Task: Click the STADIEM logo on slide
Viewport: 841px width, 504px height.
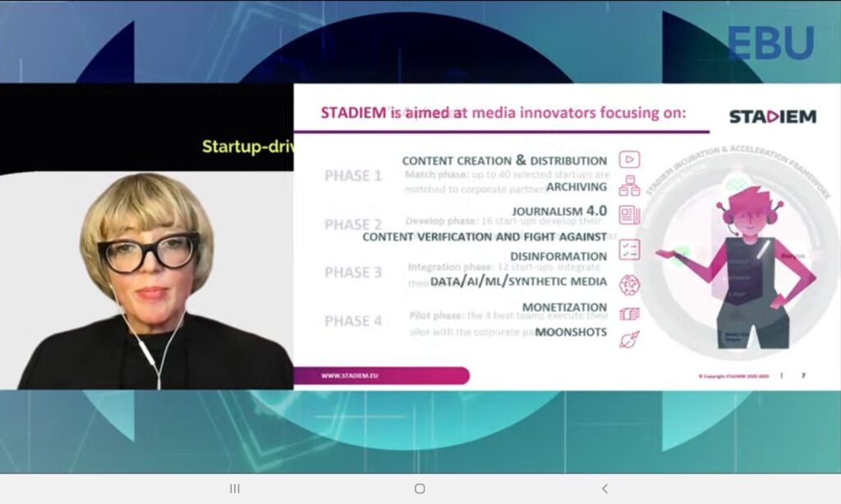Action: (x=772, y=117)
